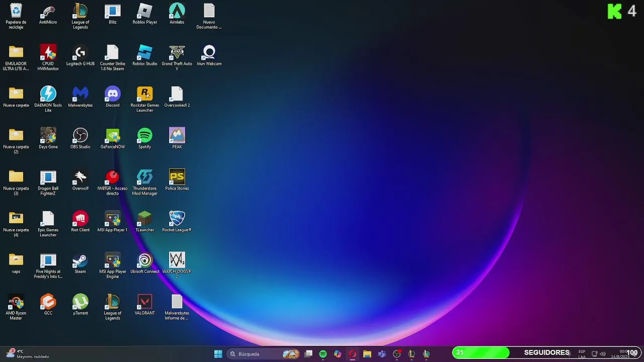Select the vaps folder

[16, 263]
